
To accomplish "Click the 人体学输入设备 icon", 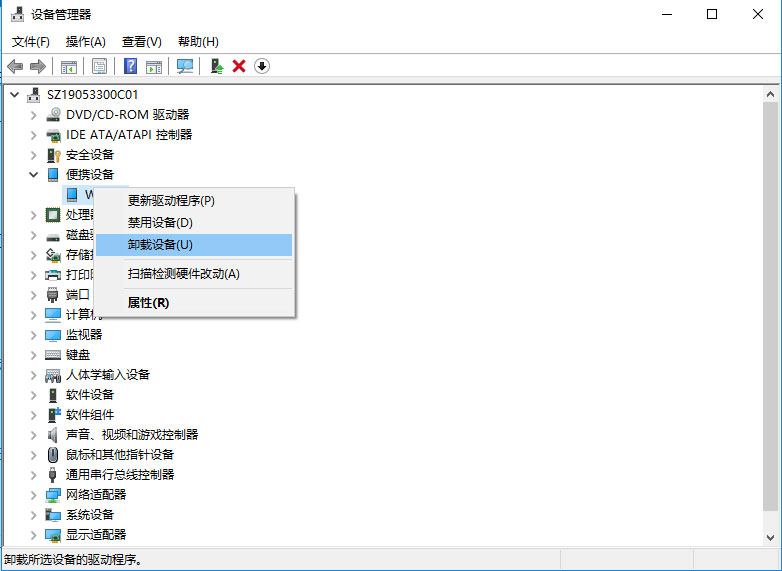I will pos(53,375).
